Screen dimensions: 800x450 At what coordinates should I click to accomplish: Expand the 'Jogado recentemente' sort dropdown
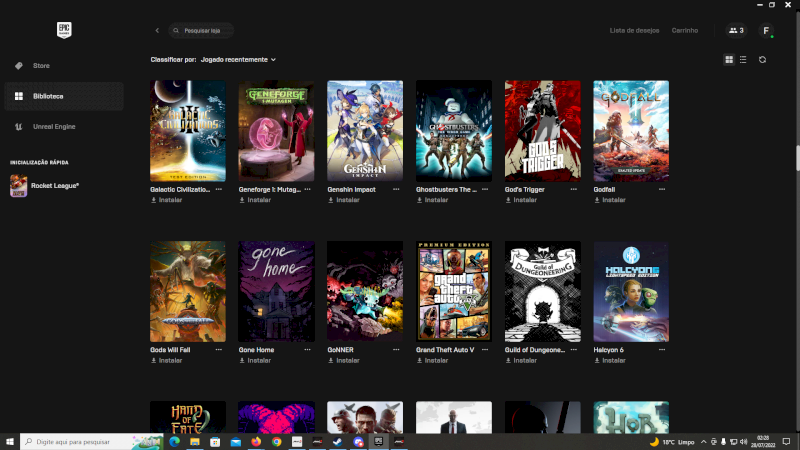tap(238, 60)
